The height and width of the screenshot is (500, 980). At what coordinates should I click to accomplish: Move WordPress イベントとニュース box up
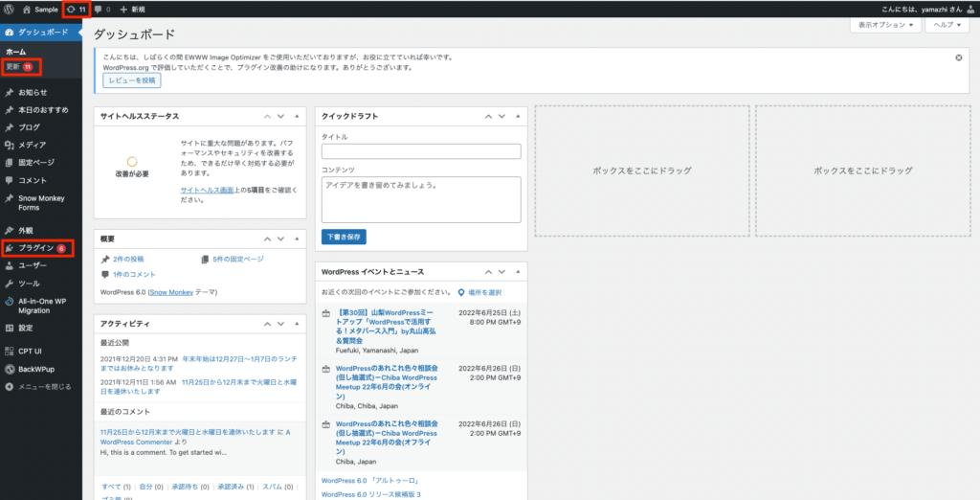point(489,272)
